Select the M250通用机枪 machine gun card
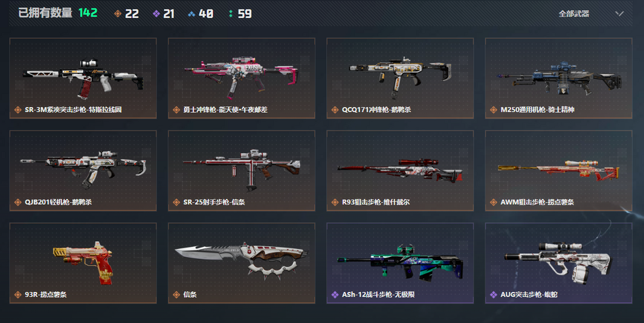The image size is (644, 323). coord(559,78)
